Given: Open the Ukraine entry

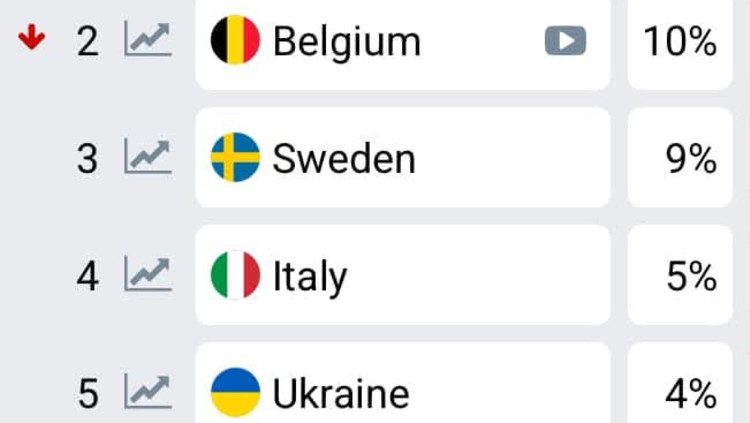Looking at the screenshot, I should tap(400, 392).
